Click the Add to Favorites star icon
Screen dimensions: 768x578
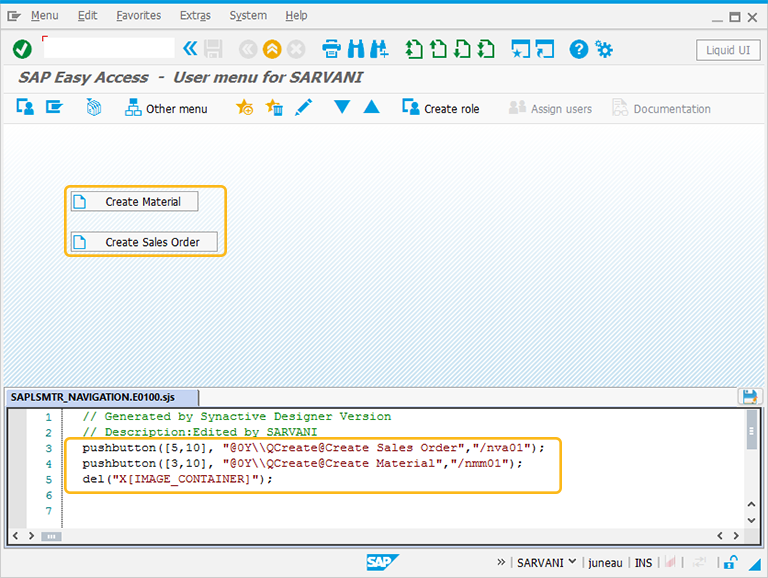[x=244, y=107]
